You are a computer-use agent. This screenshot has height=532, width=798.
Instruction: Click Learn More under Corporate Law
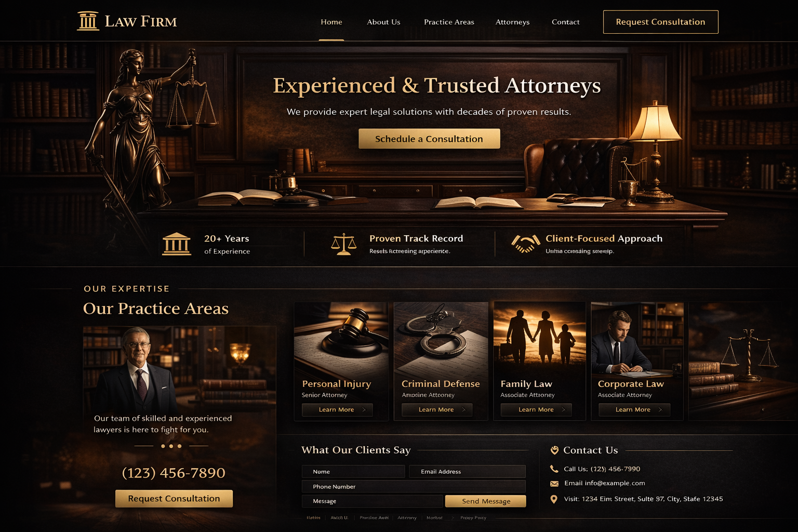click(x=634, y=409)
